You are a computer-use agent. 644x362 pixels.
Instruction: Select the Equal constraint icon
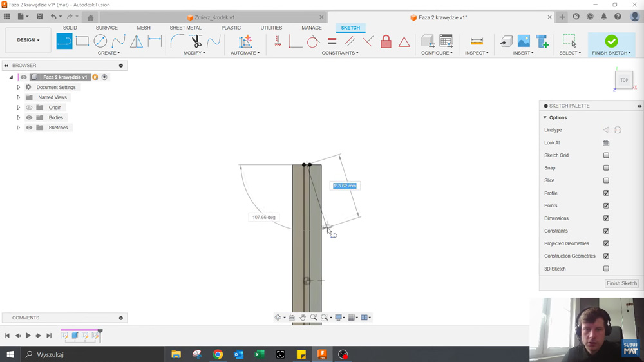pos(332,42)
